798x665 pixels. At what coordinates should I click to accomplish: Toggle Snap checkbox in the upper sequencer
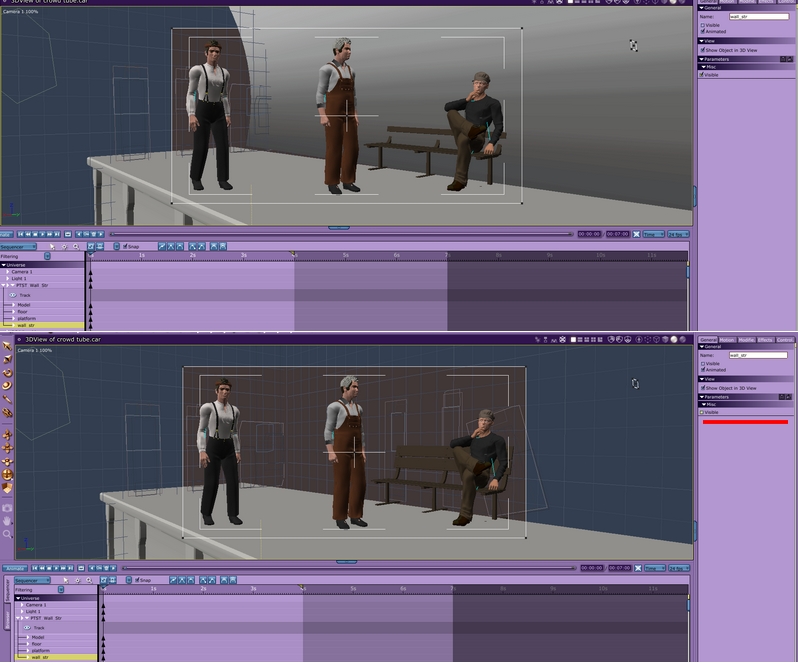click(x=125, y=246)
